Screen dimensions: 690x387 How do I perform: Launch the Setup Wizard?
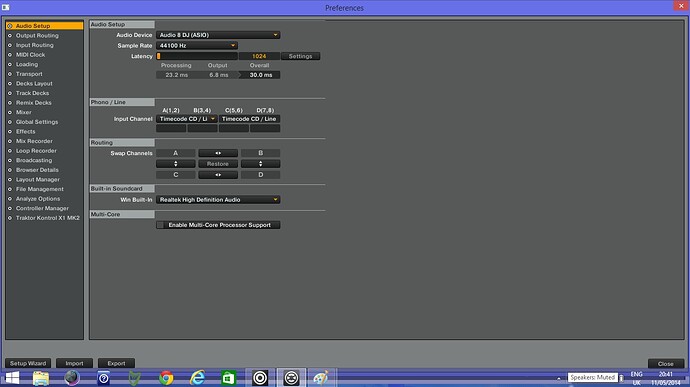[28, 363]
